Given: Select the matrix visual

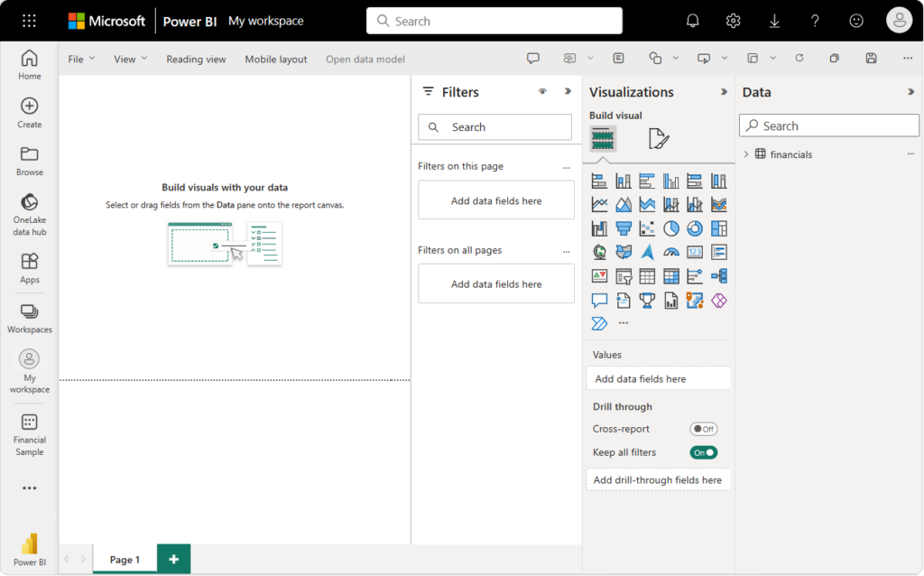Looking at the screenshot, I should point(670,276).
